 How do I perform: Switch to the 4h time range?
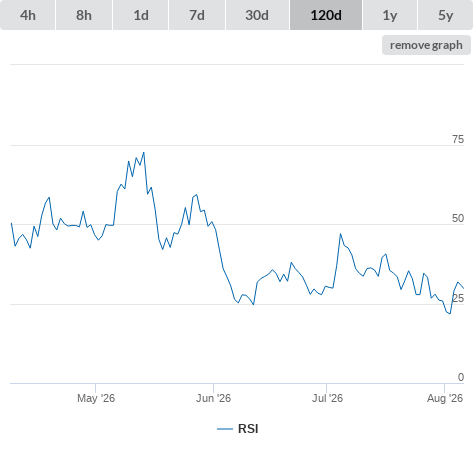coord(27,15)
